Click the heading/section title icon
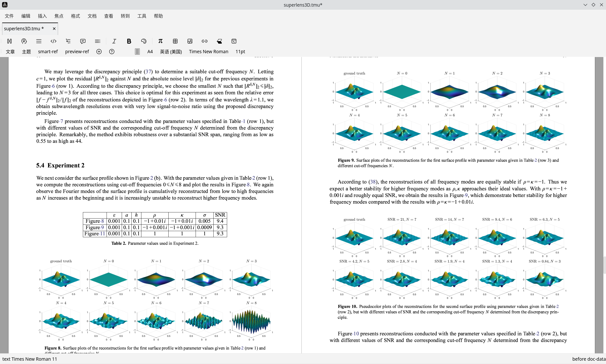Image resolution: width=606 pixels, height=364 pixels. [x=9, y=41]
